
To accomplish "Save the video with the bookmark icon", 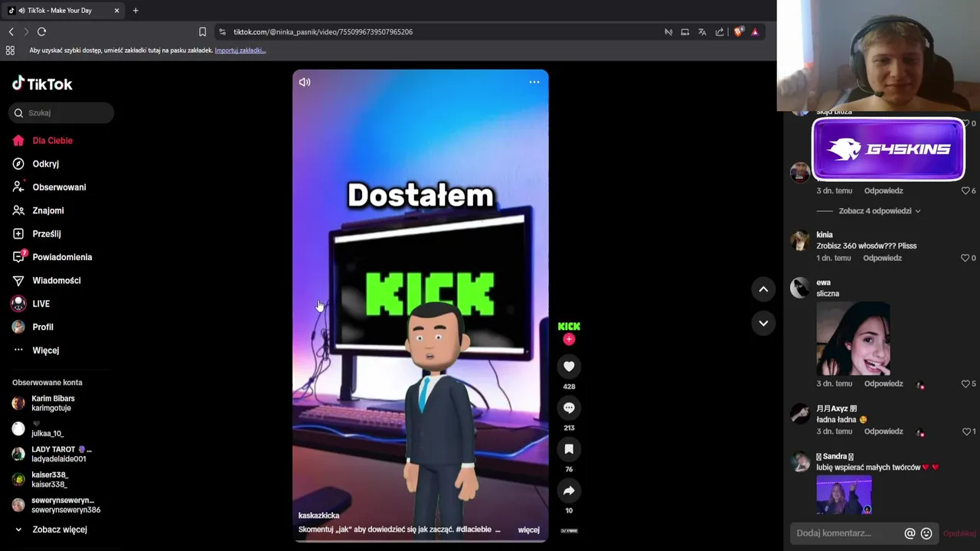I will click(569, 449).
